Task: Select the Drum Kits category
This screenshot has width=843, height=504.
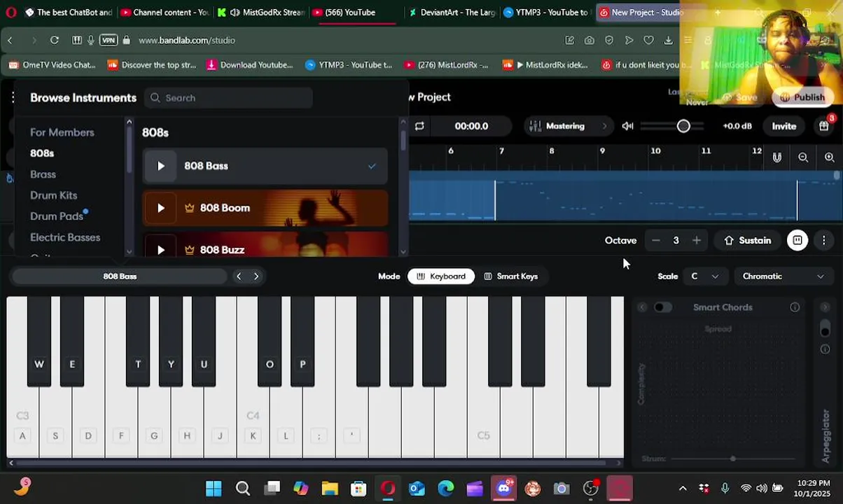Action: (x=54, y=195)
